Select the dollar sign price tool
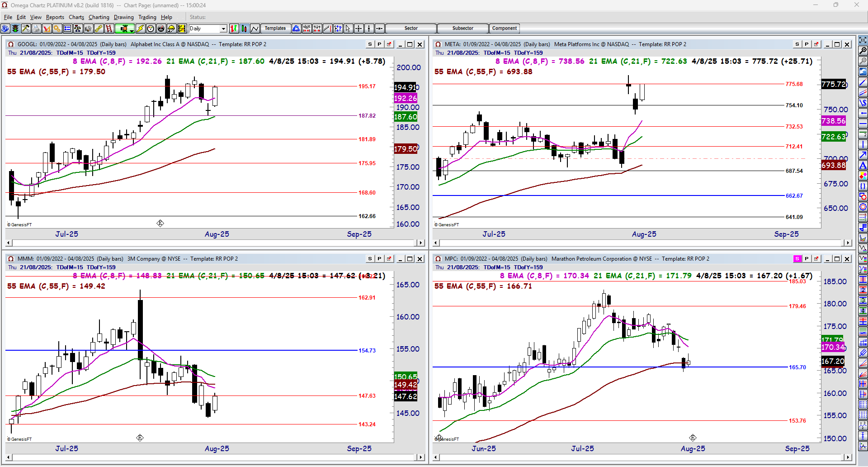The width and height of the screenshot is (868, 467). [863, 103]
